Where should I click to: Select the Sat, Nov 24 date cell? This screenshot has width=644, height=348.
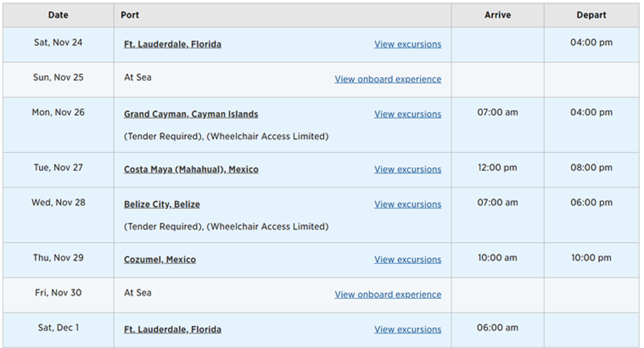tap(58, 42)
